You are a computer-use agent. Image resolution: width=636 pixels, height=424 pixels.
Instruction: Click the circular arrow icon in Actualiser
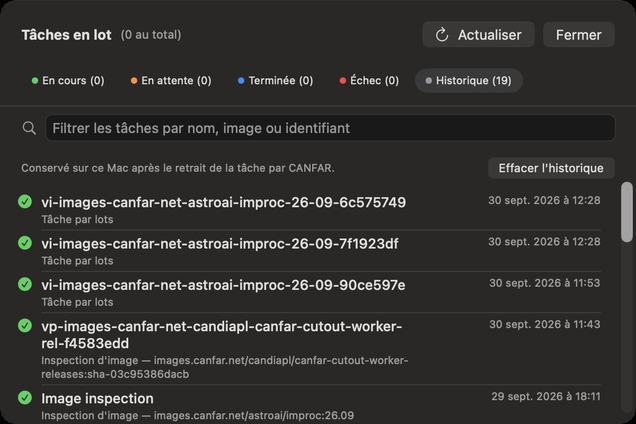pos(442,35)
